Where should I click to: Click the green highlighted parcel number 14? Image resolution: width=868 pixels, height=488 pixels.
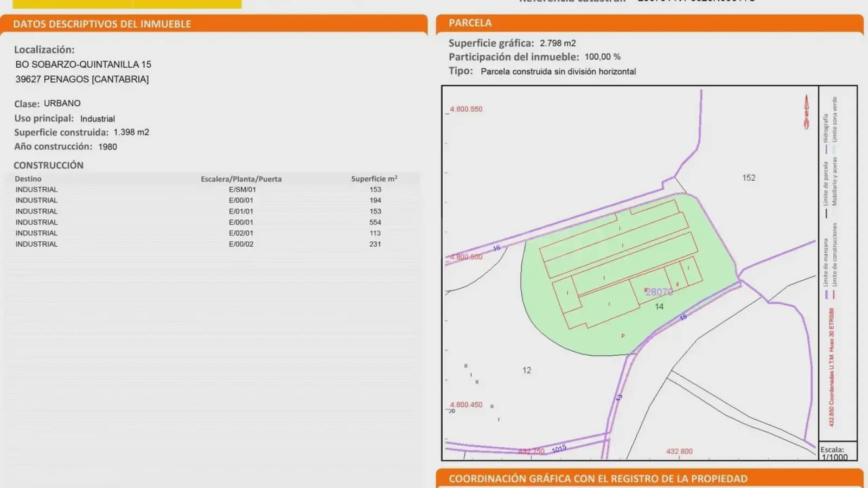point(659,307)
